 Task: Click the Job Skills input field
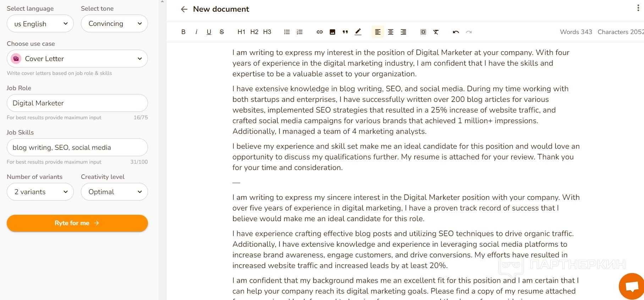pos(77,147)
